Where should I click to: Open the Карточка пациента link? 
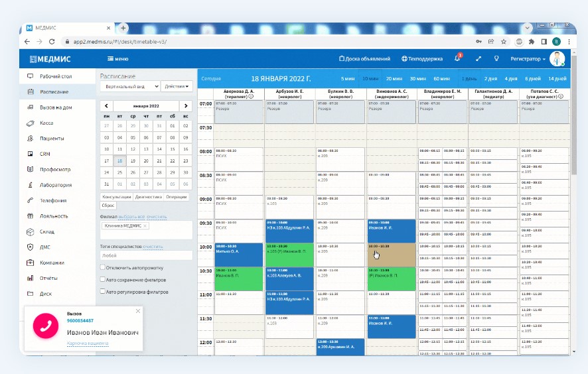click(x=88, y=343)
